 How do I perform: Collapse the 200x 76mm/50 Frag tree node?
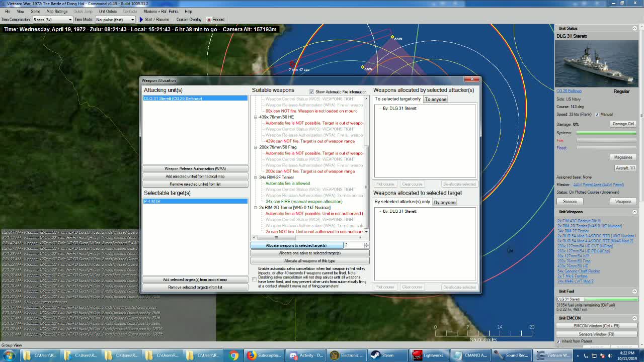point(256,147)
